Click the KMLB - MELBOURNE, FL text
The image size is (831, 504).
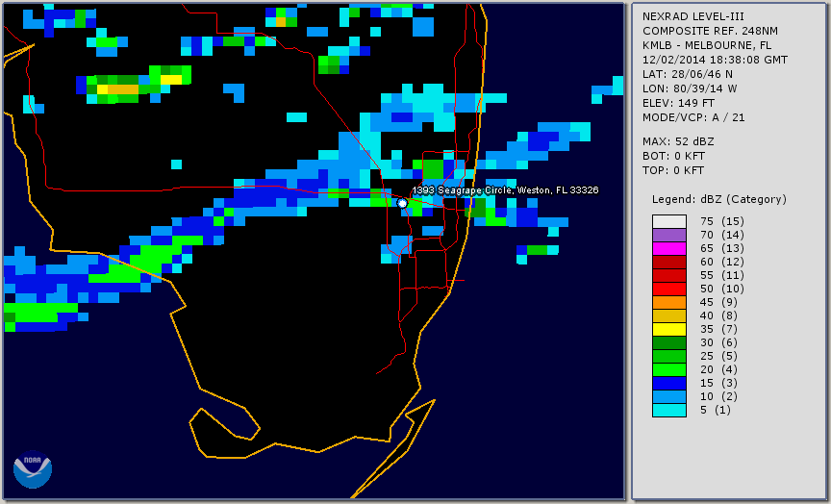[x=707, y=45]
